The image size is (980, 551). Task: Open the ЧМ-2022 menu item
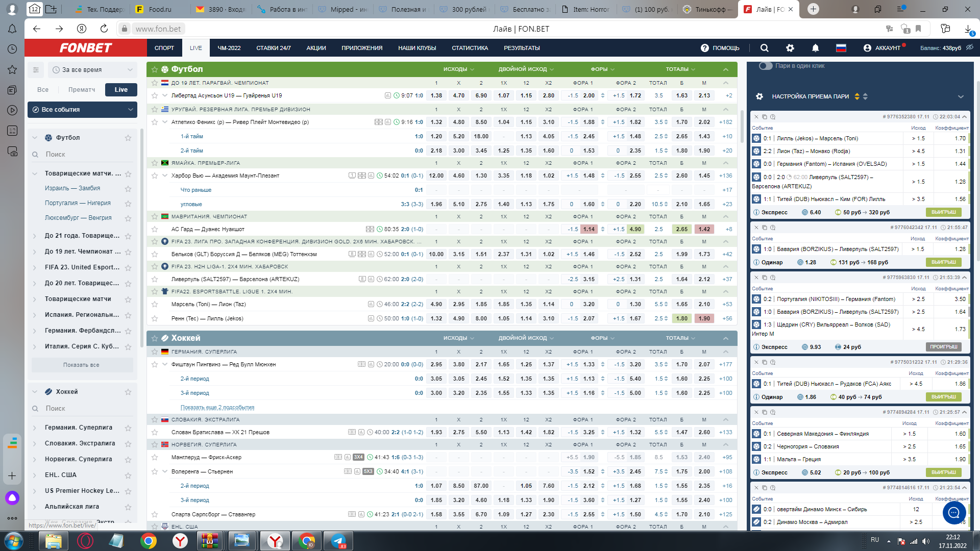coord(229,48)
